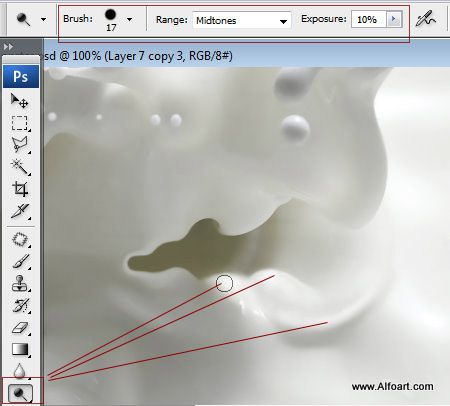
Task: Open Brush picker dropdown arrow
Action: [x=129, y=19]
